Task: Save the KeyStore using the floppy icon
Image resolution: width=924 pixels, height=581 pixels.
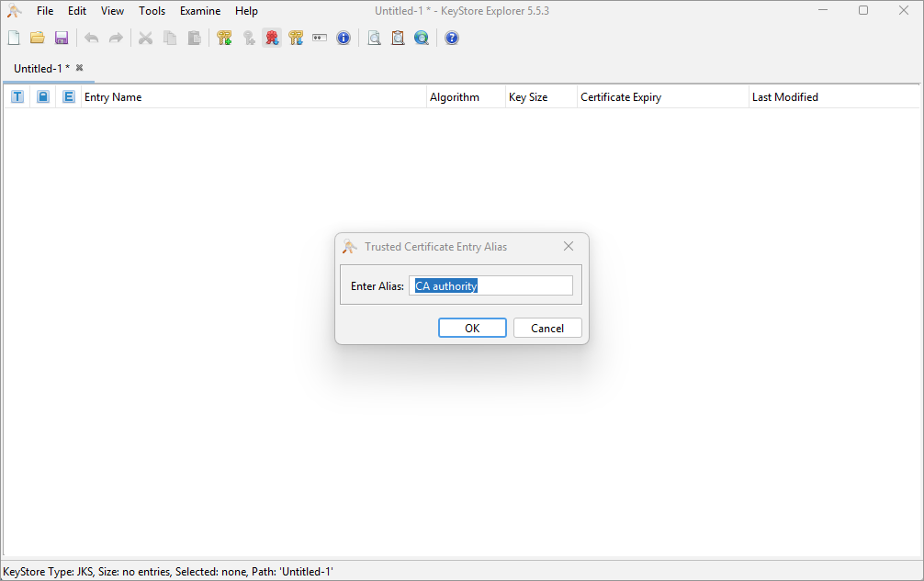Action: pyautogui.click(x=62, y=38)
